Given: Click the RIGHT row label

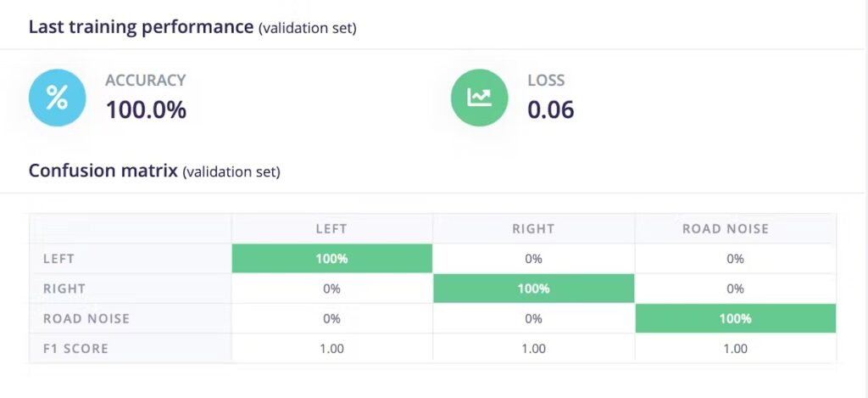Looking at the screenshot, I should [64, 289].
